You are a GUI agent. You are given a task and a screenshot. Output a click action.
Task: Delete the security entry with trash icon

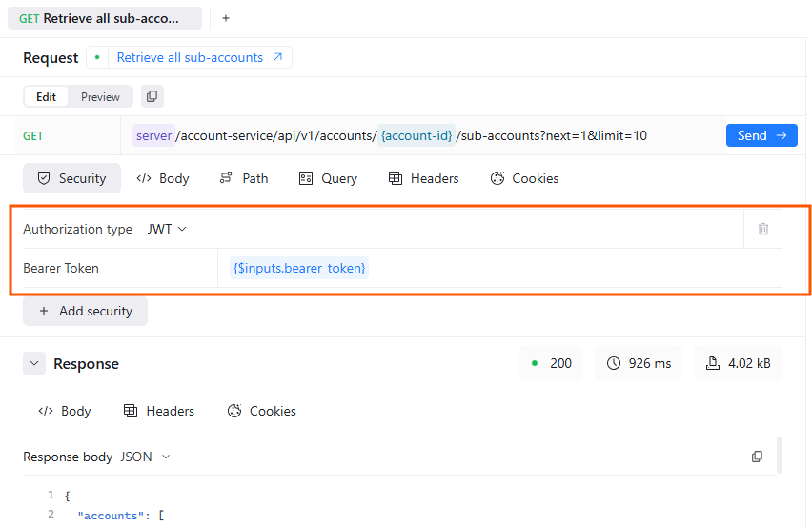[763, 229]
